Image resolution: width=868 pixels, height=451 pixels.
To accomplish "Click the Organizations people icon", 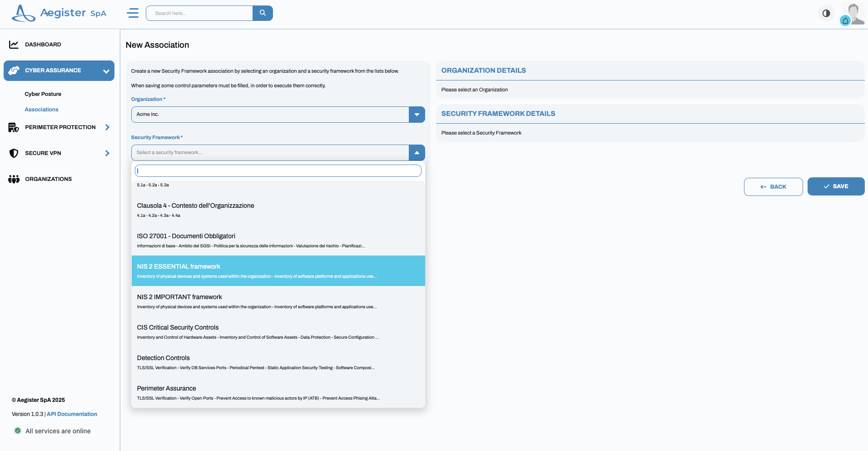I will coord(14,179).
